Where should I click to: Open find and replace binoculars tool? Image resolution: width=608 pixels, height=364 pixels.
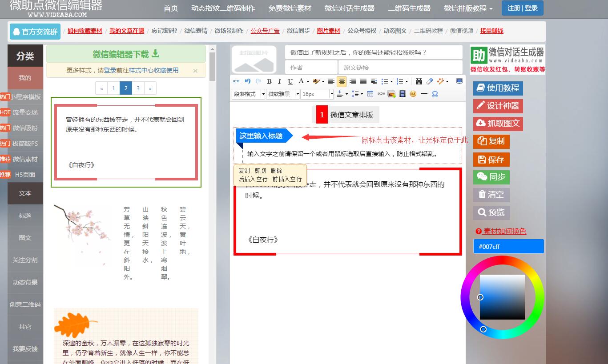click(419, 81)
